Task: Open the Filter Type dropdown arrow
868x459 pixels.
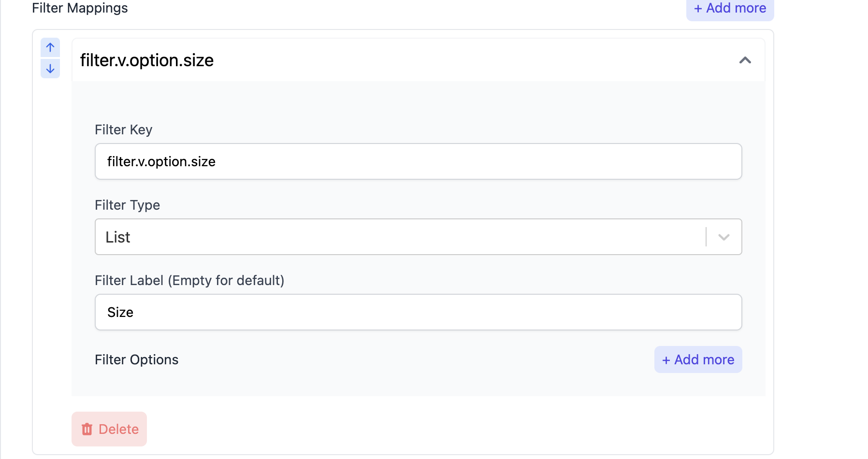Action: [x=723, y=237]
